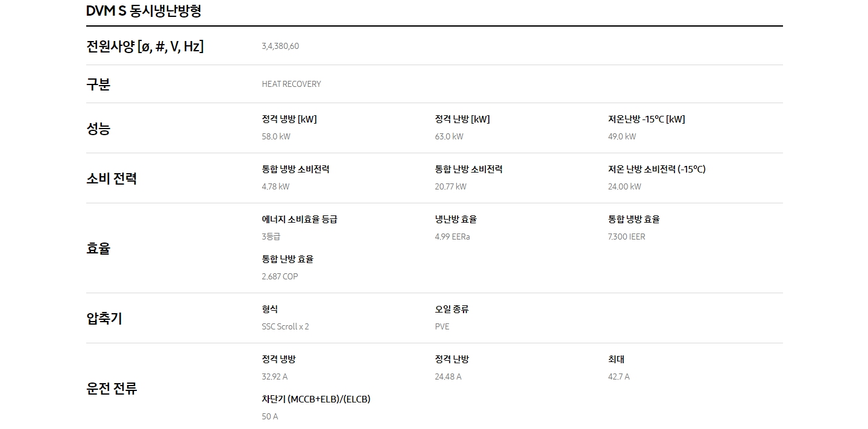This screenshot has width=868, height=429.
Task: Click the 통합 냉방 소비전력 label
Action: tap(295, 169)
